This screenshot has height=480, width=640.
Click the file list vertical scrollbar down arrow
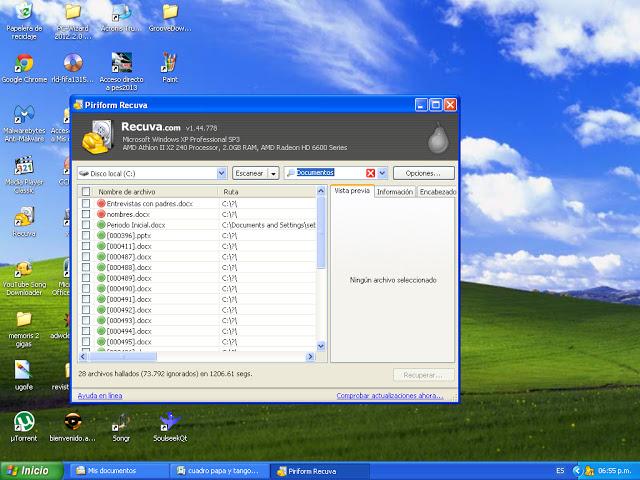(x=321, y=348)
